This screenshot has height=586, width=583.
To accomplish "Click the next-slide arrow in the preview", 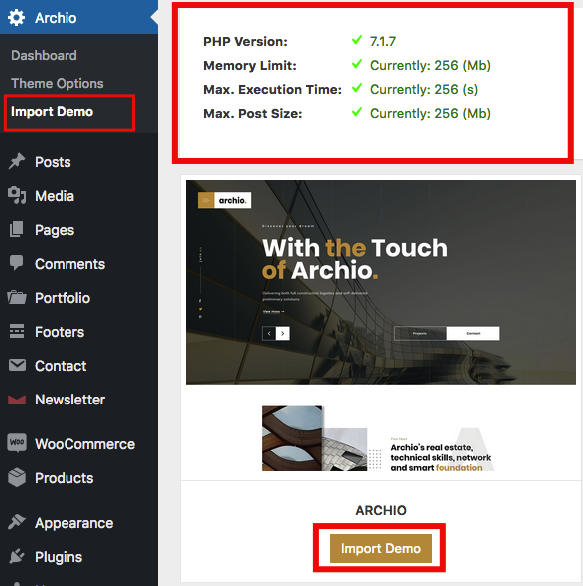I will tap(283, 333).
